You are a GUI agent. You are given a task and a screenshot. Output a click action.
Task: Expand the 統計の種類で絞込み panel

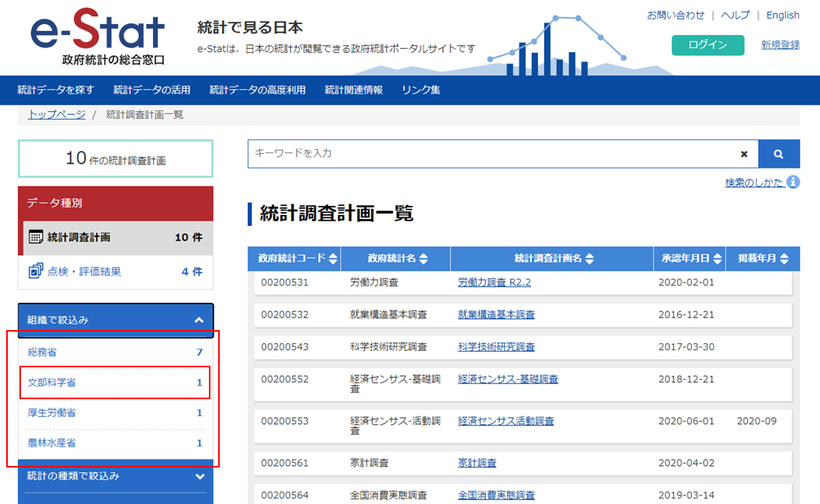[x=200, y=476]
